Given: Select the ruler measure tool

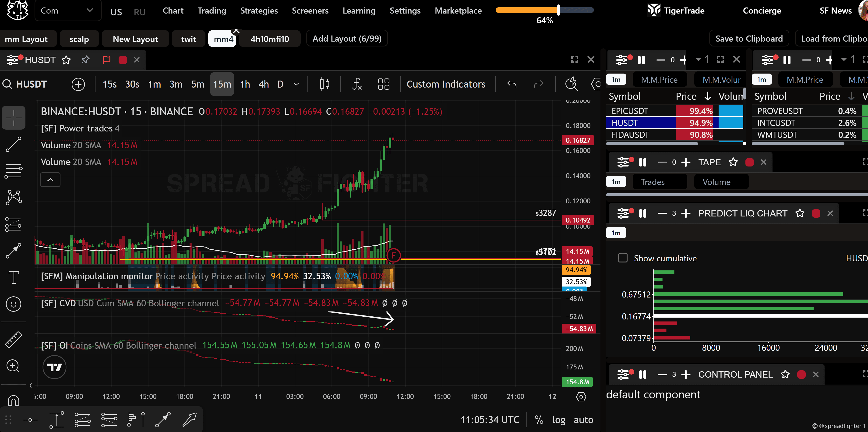Looking at the screenshot, I should tap(14, 340).
